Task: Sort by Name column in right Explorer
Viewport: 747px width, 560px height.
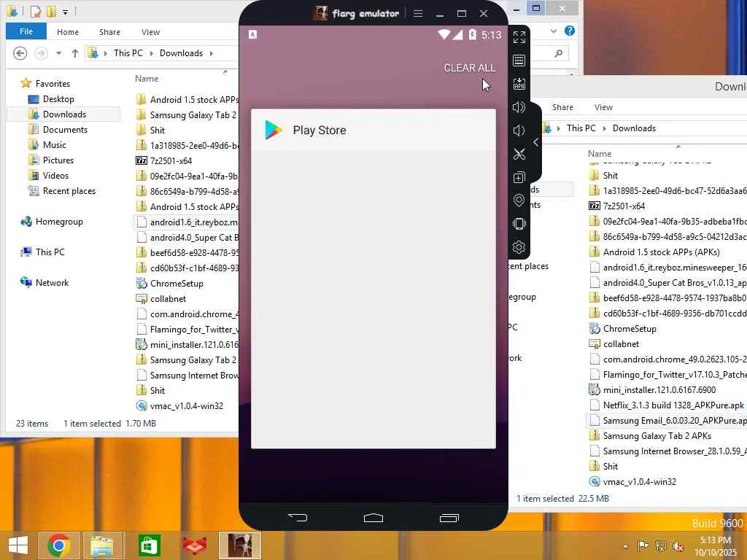Action: click(600, 153)
